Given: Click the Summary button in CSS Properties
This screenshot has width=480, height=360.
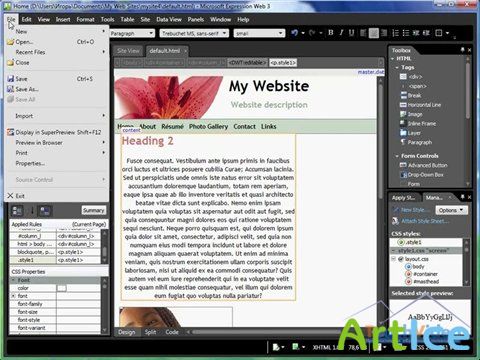Looking at the screenshot, I should tap(94, 210).
